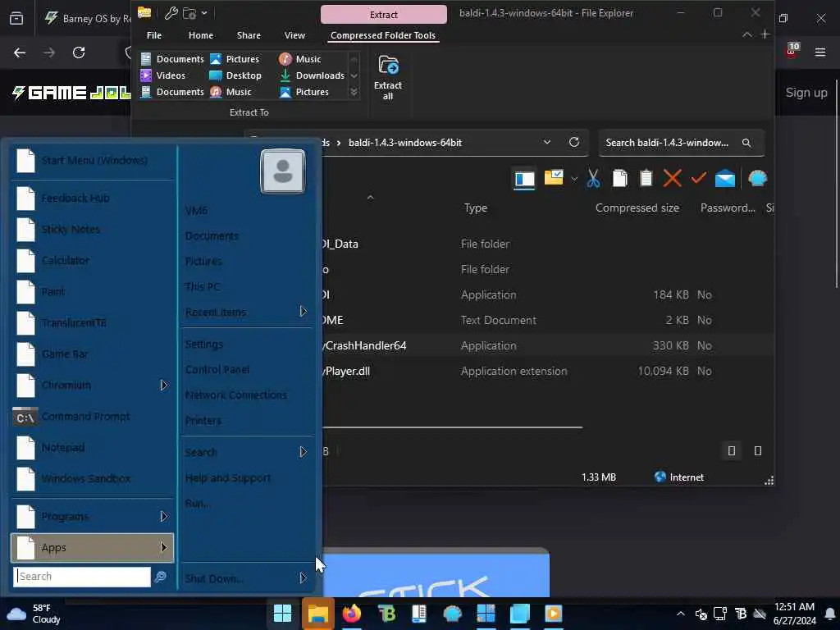Click the horizontal scrollbar in file list
Image resolution: width=840 pixels, height=630 pixels.
pos(452,427)
